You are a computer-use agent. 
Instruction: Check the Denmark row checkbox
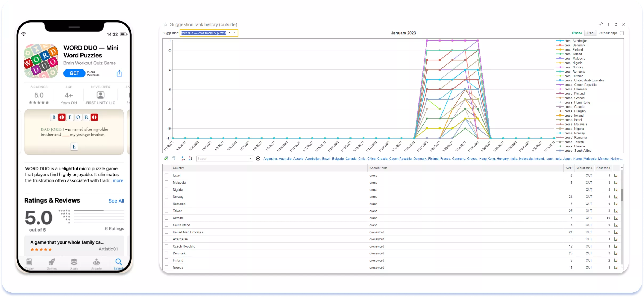pyautogui.click(x=167, y=253)
